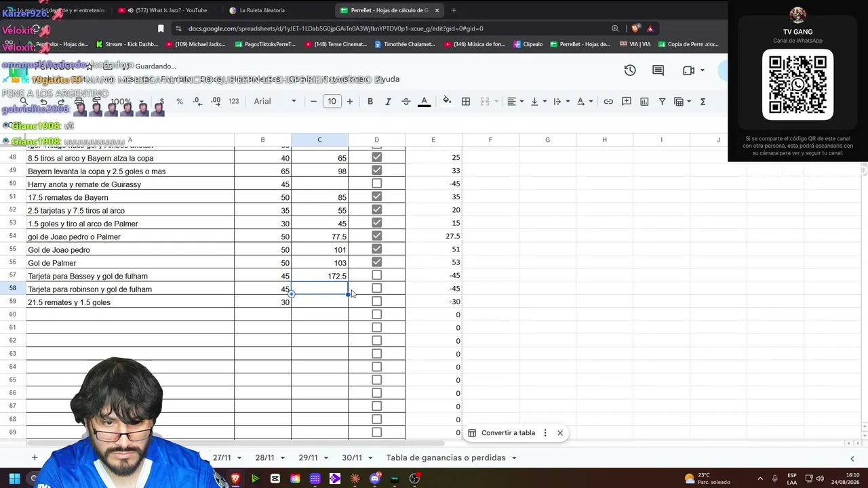Open version history clock icon
The height and width of the screenshot is (488, 868).
coord(630,70)
